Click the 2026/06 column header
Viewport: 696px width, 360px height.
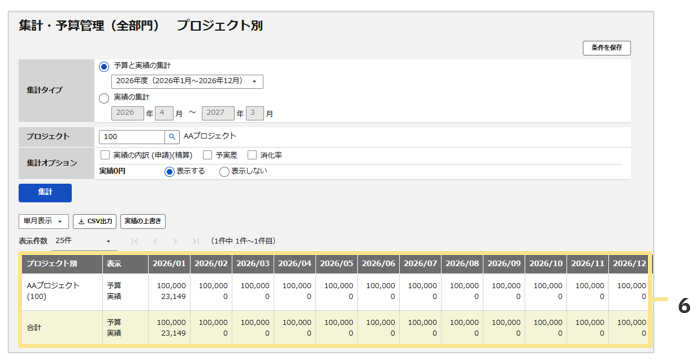(x=378, y=264)
